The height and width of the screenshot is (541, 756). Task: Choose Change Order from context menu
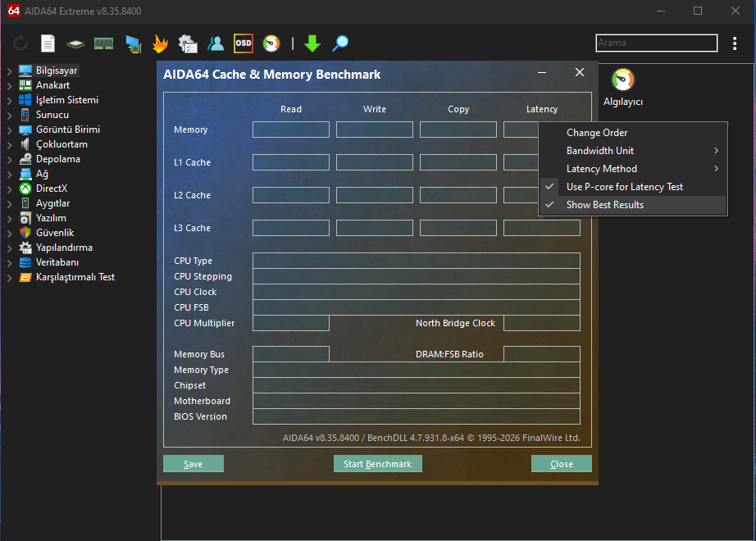point(632,133)
